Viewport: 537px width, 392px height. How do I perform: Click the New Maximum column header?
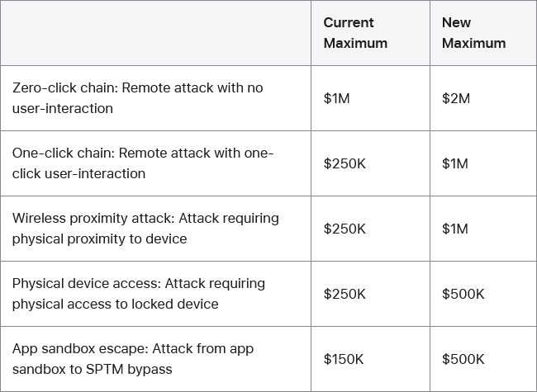473,33
